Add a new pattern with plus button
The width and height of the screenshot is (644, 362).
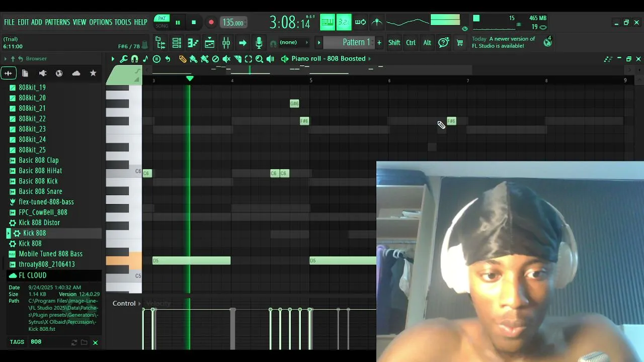(379, 42)
